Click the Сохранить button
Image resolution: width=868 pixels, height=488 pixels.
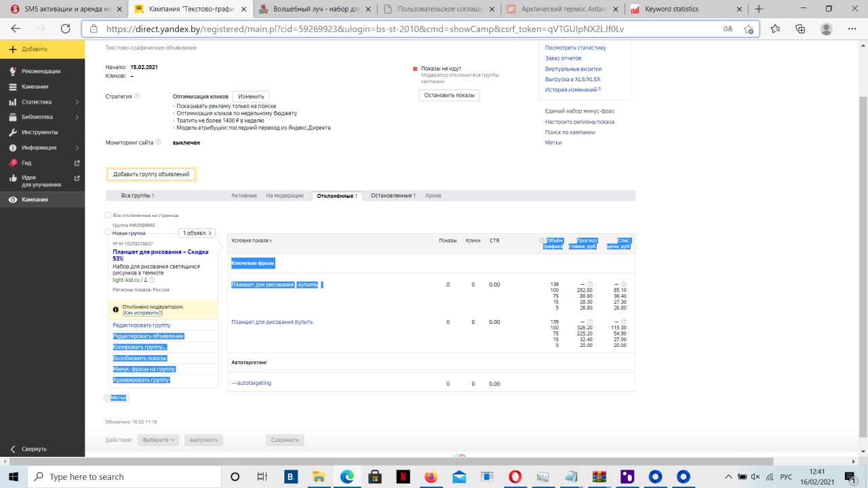click(x=285, y=440)
